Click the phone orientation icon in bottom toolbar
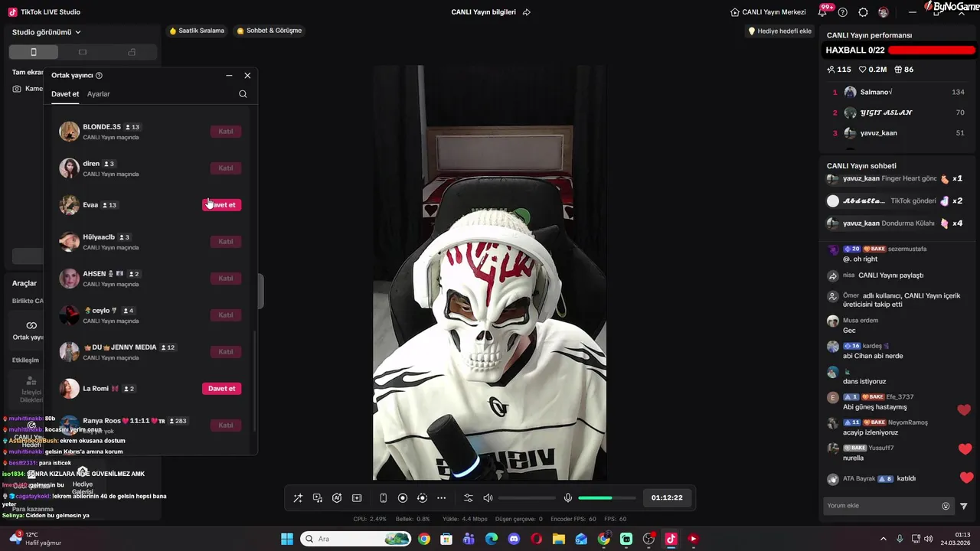This screenshot has width=980, height=551. [x=384, y=498]
